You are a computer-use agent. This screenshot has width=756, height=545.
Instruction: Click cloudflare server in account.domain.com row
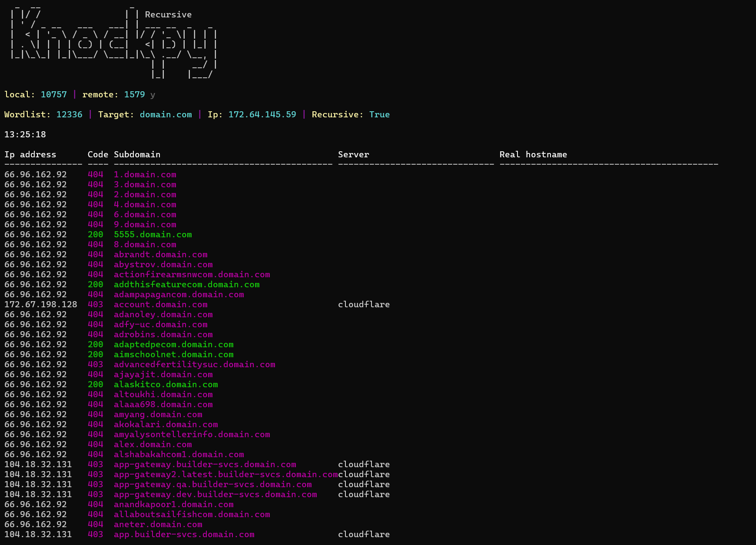coord(364,304)
